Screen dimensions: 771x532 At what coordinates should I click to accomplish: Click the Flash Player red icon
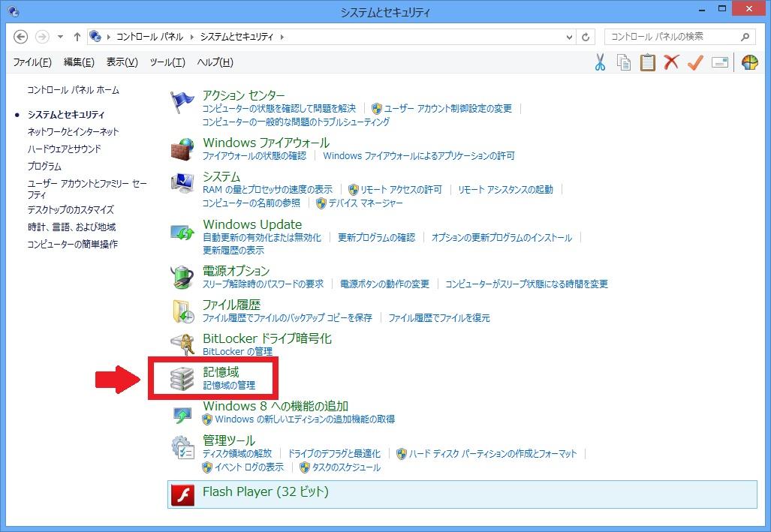pos(183,494)
